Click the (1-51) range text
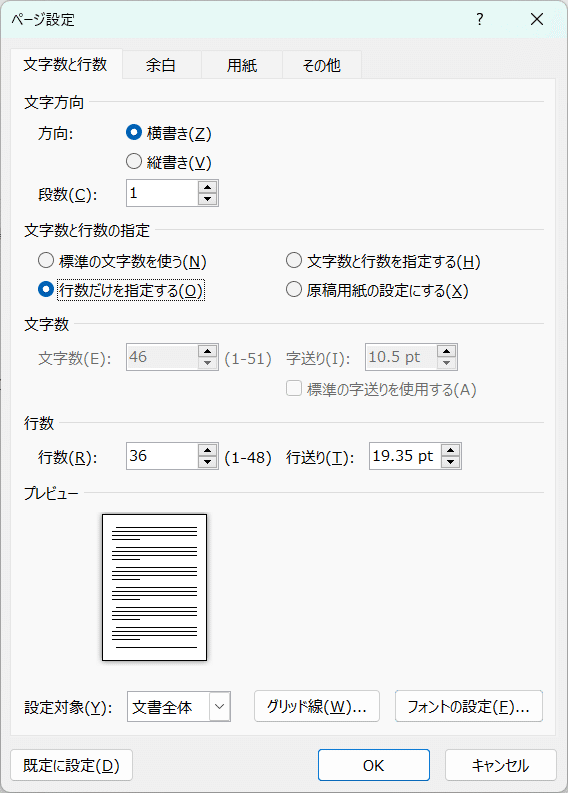 [x=248, y=359]
